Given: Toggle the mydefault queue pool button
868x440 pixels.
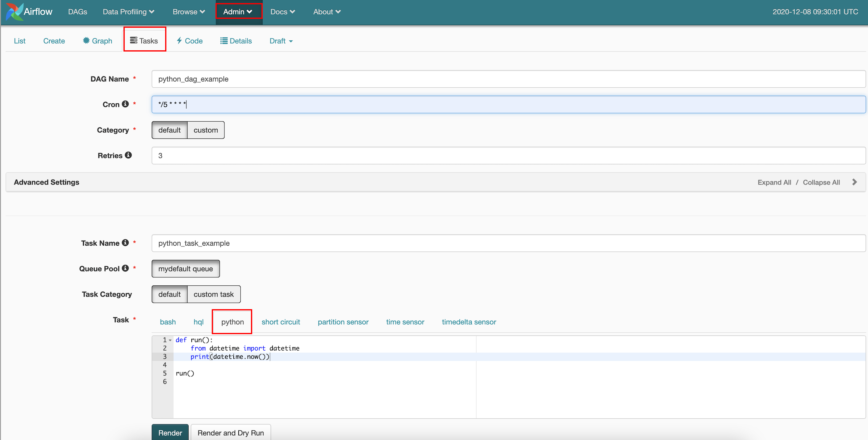Looking at the screenshot, I should click(x=185, y=268).
